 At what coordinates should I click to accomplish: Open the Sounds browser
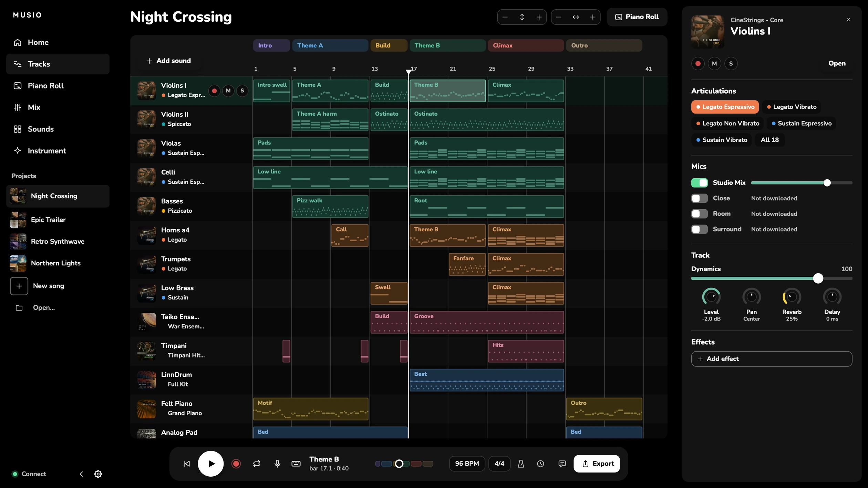58,129
